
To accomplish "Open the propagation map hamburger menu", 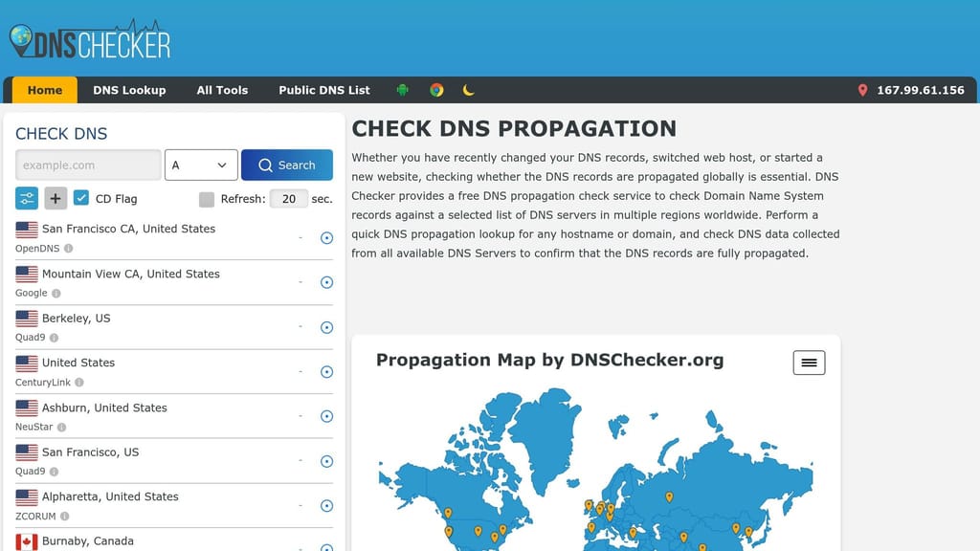I will tap(809, 363).
